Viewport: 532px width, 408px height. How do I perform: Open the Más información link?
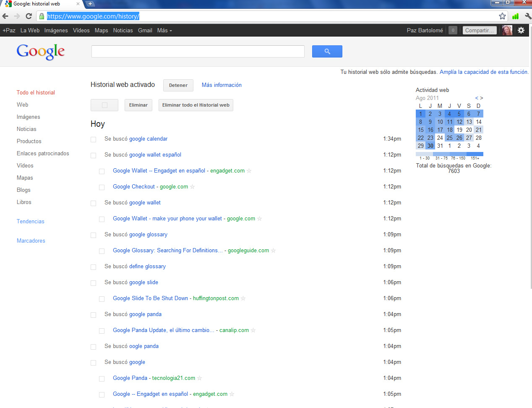click(222, 85)
